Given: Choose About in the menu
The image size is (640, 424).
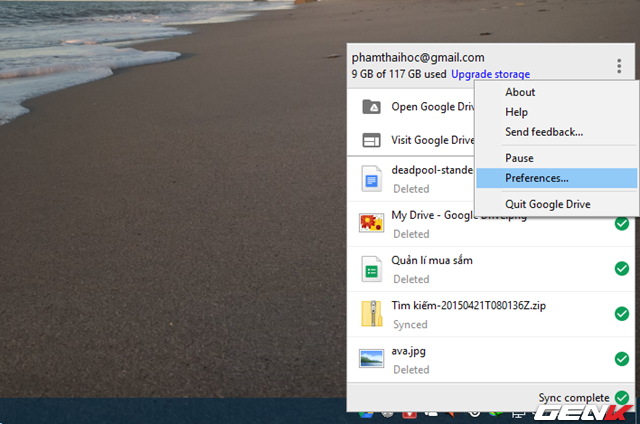Looking at the screenshot, I should [x=520, y=92].
